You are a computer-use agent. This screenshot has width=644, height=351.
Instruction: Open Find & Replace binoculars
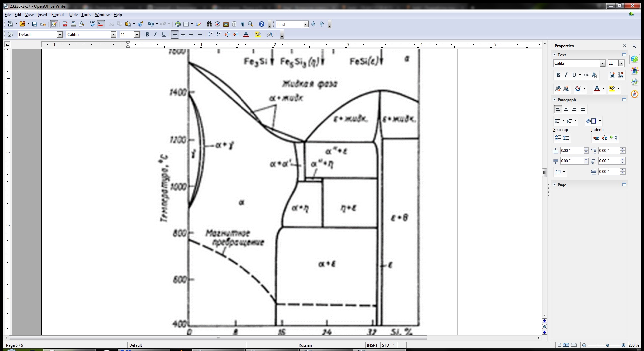(209, 24)
